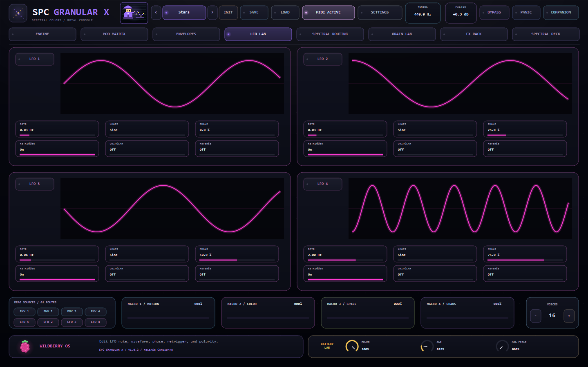This screenshot has width=588, height=367.
Task: Hit the PANIC button
Action: coord(526,13)
